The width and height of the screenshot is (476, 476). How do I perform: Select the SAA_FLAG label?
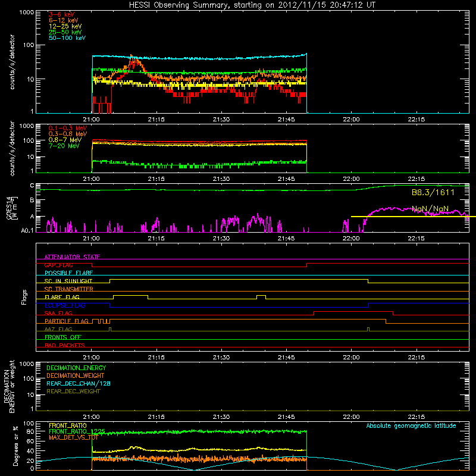tap(58, 313)
